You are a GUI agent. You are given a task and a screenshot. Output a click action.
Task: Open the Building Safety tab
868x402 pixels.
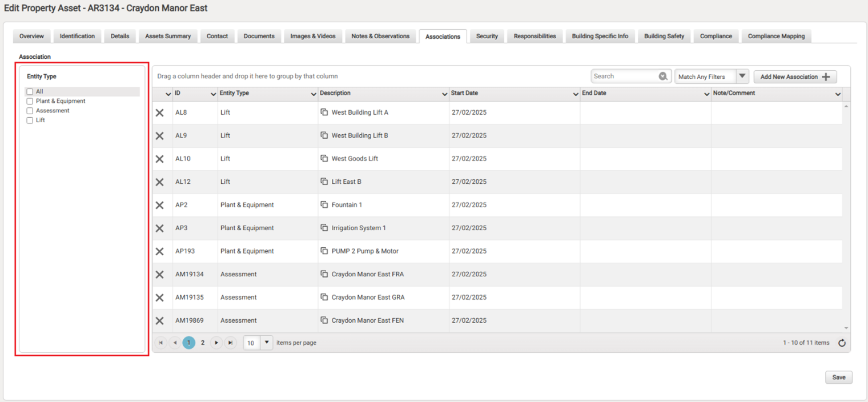664,36
